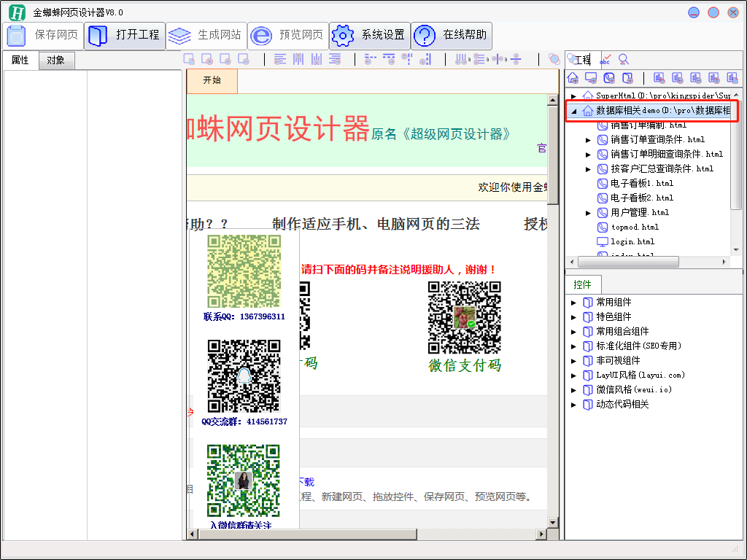The image size is (747, 560).
Task: Align selected controls to the bottom
Action: click(317, 59)
